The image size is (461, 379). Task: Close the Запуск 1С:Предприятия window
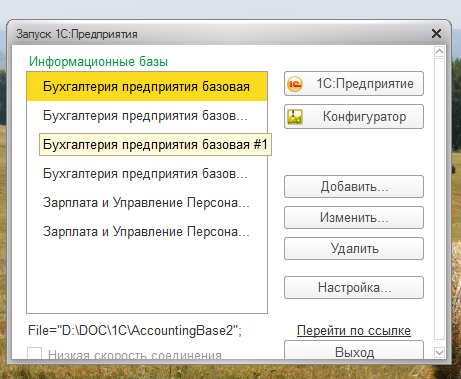click(436, 33)
